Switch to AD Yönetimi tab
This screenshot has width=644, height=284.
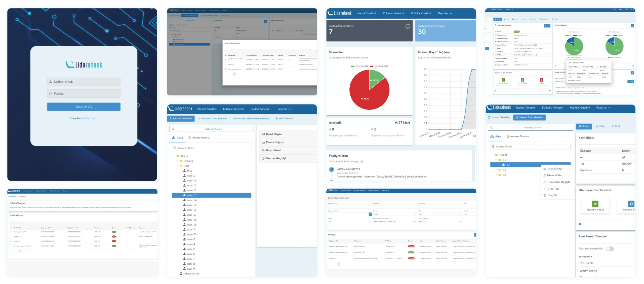(284, 119)
